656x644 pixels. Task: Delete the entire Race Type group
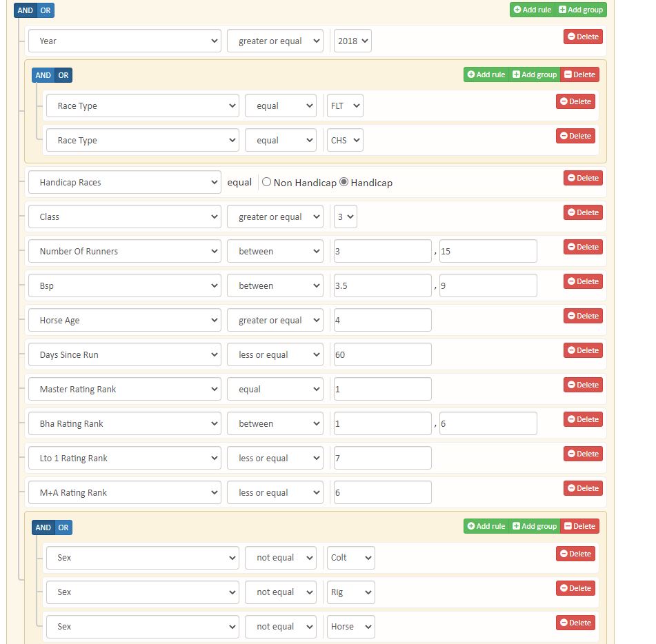click(x=579, y=74)
